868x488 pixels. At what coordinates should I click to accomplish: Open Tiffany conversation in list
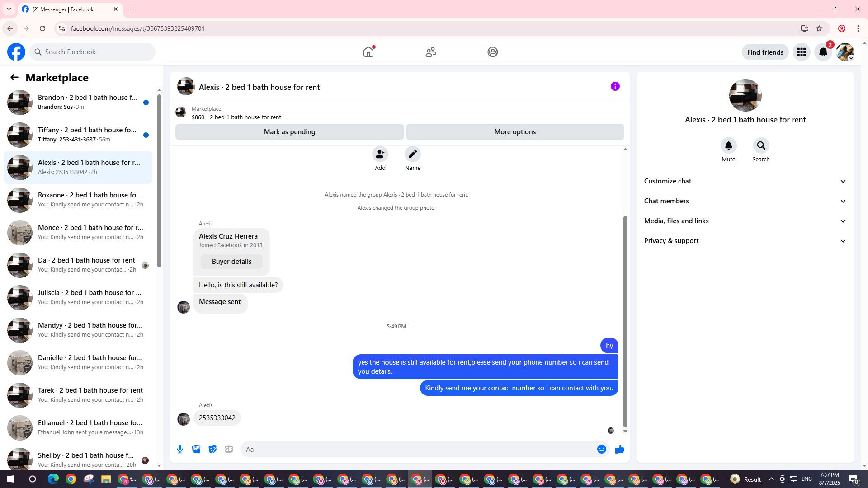tap(78, 135)
